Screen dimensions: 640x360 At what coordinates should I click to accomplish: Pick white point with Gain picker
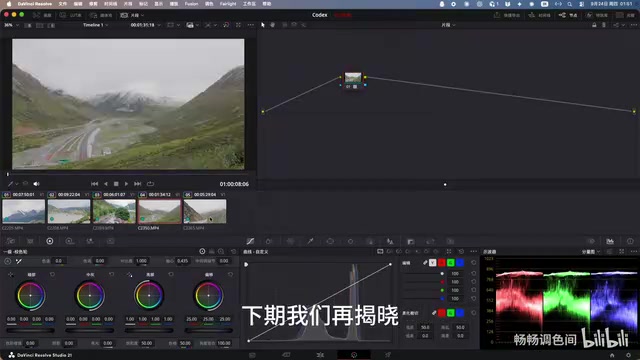click(x=129, y=274)
